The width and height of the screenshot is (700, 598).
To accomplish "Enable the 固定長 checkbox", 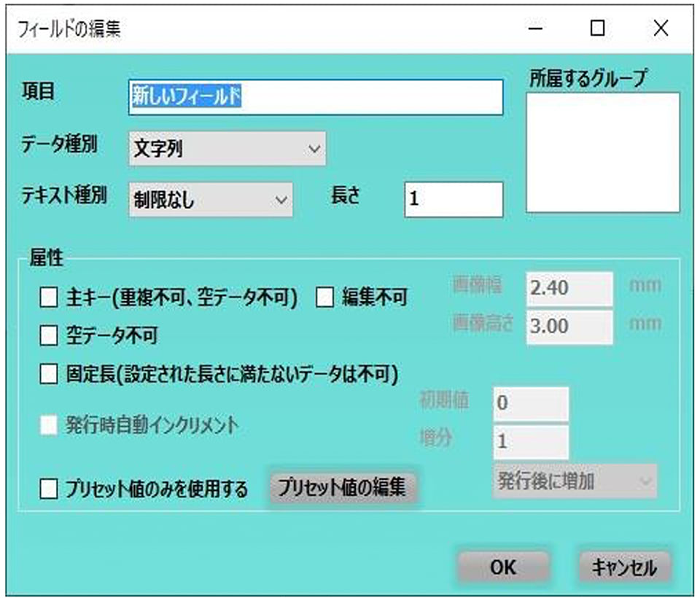I will click(48, 374).
